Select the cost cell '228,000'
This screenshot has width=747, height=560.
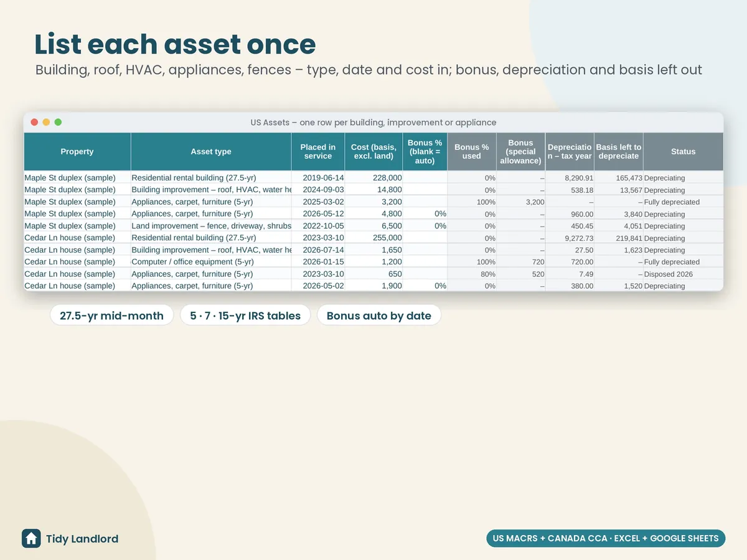point(374,178)
